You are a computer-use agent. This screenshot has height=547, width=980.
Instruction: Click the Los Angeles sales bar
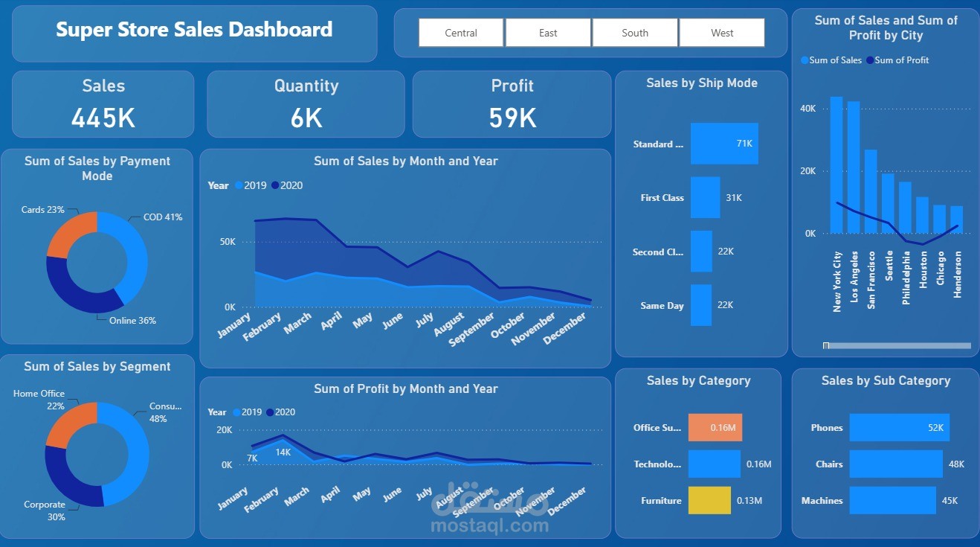854,167
